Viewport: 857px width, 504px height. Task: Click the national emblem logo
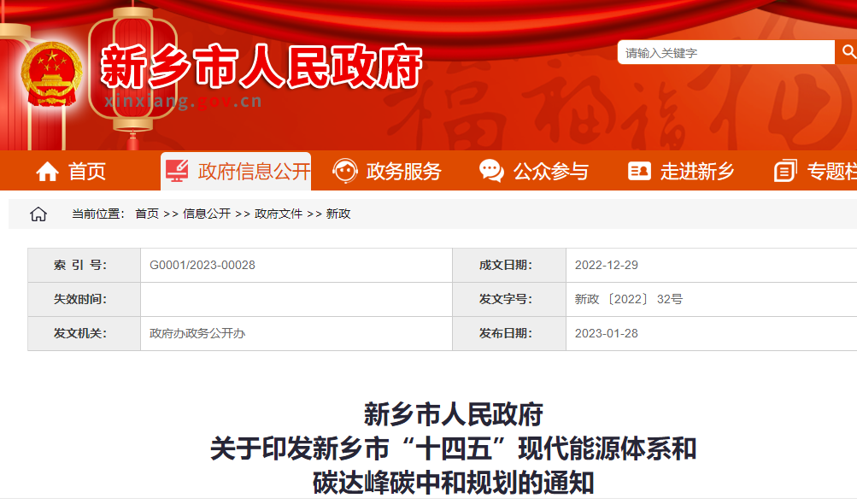coord(51,74)
